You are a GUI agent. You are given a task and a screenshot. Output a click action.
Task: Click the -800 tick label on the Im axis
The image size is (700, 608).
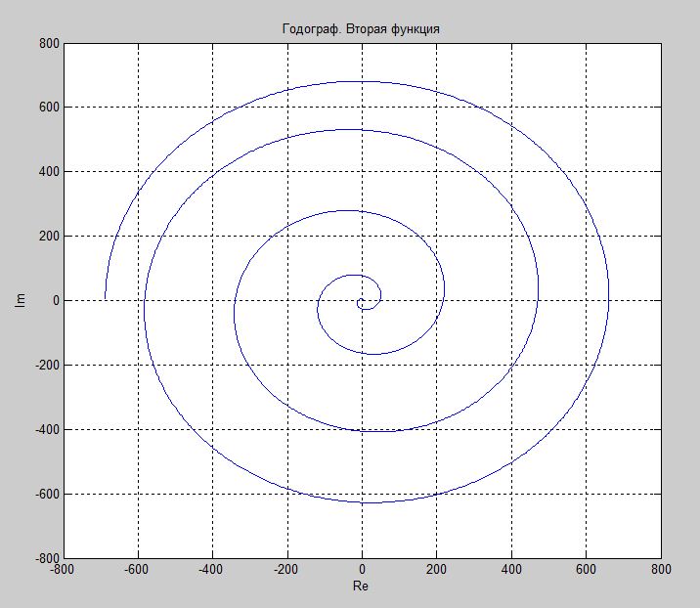[47, 558]
